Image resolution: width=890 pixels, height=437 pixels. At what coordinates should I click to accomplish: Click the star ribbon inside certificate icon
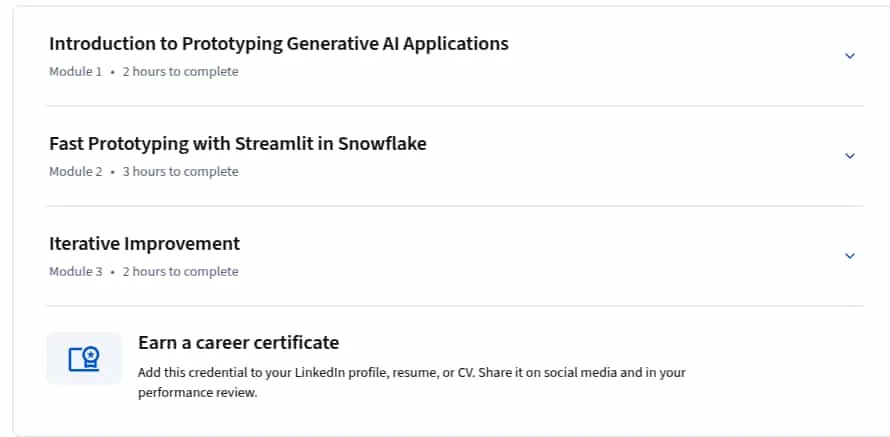[91, 357]
